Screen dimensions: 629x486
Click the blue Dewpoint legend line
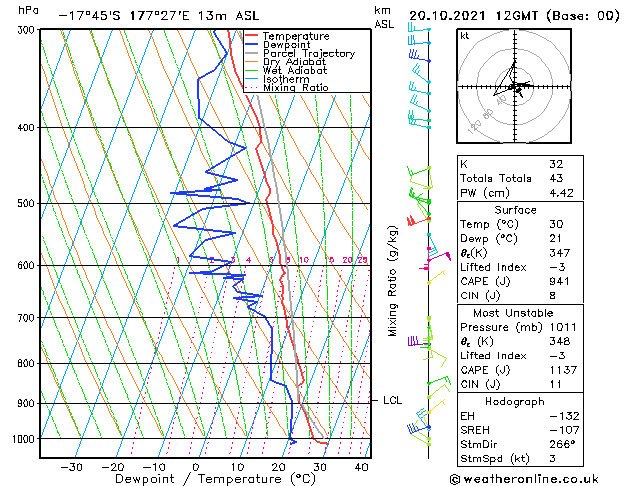[251, 45]
